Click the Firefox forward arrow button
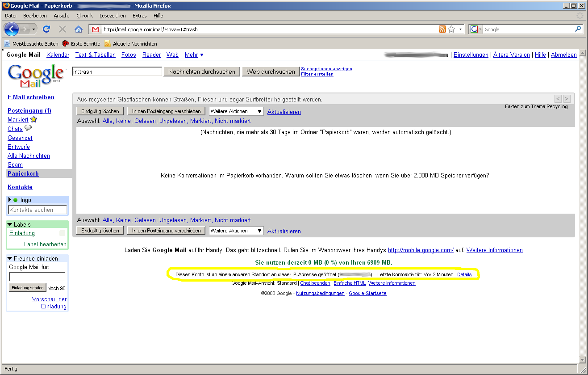 pos(25,29)
